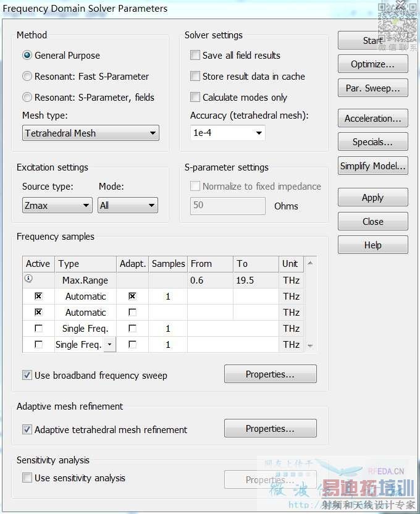Click the info icon beside Max.Range row
This screenshot has width=420, height=514.
coord(28,279)
